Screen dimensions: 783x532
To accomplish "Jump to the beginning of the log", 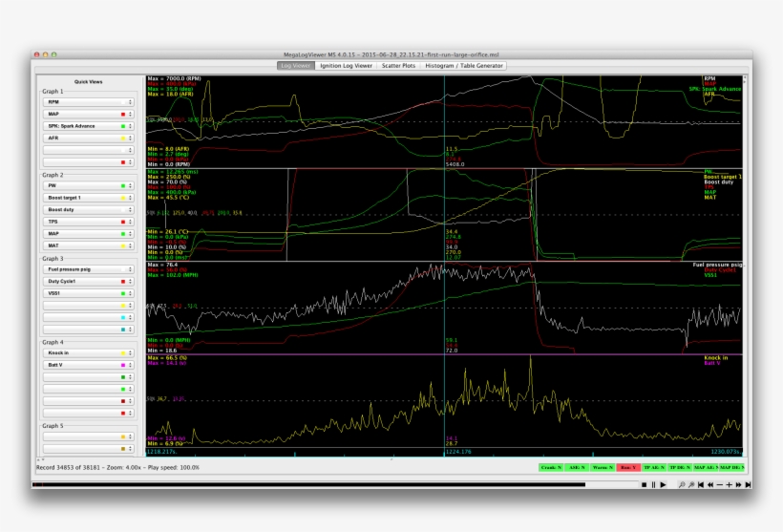I will (701, 484).
